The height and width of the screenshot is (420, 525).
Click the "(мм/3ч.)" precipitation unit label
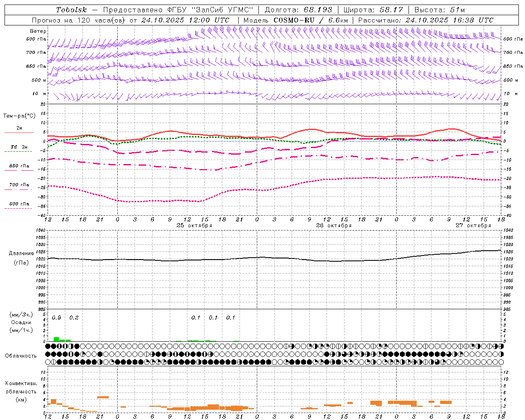click(x=21, y=315)
